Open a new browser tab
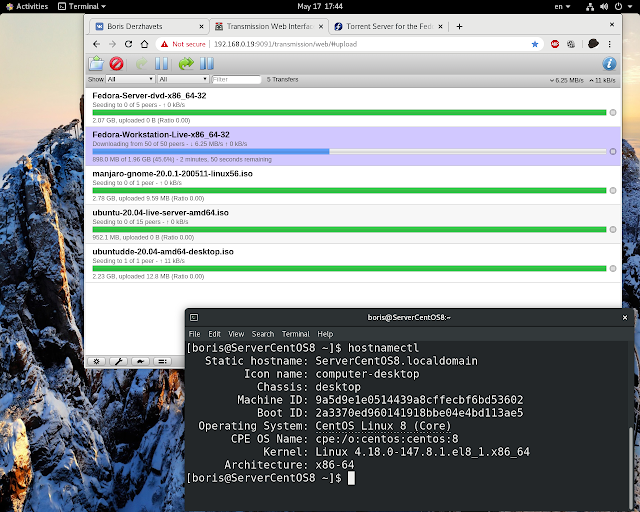The height and width of the screenshot is (512, 640). click(459, 27)
